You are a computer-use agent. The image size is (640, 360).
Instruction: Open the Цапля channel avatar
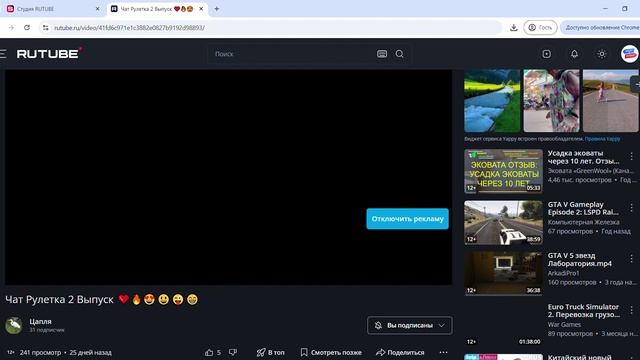point(13,325)
